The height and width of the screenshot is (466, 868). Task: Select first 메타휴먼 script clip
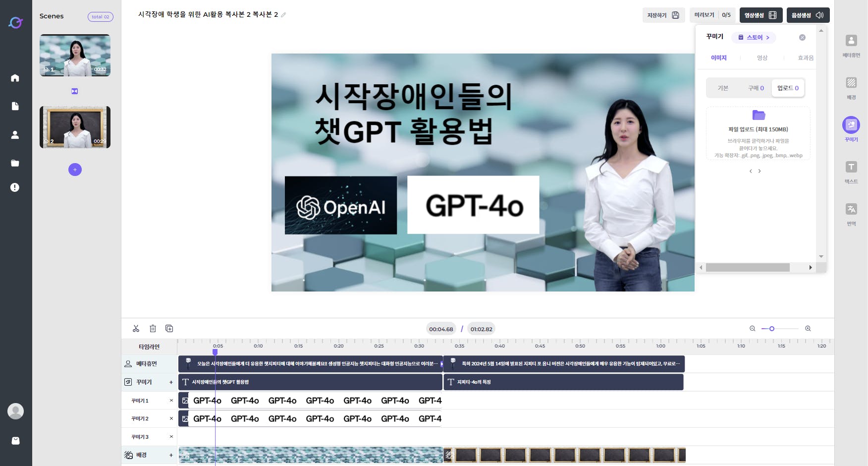310,364
